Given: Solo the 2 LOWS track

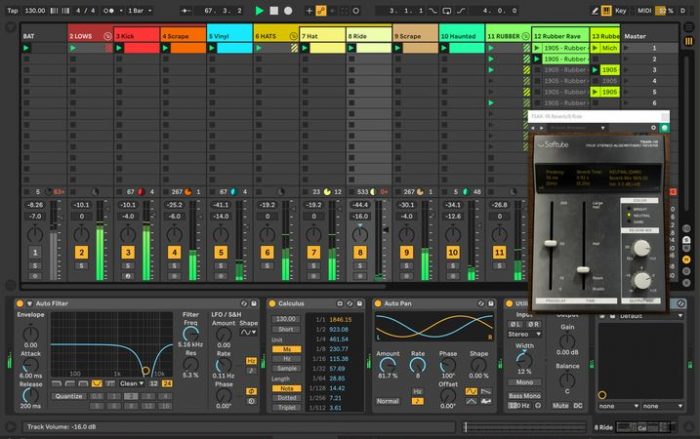Looking at the screenshot, I should pos(81,265).
